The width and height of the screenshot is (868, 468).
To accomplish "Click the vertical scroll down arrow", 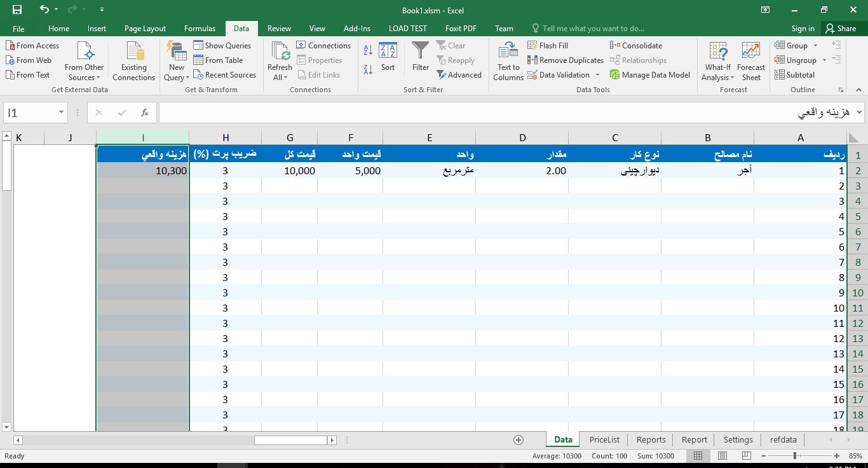I will (x=6, y=427).
